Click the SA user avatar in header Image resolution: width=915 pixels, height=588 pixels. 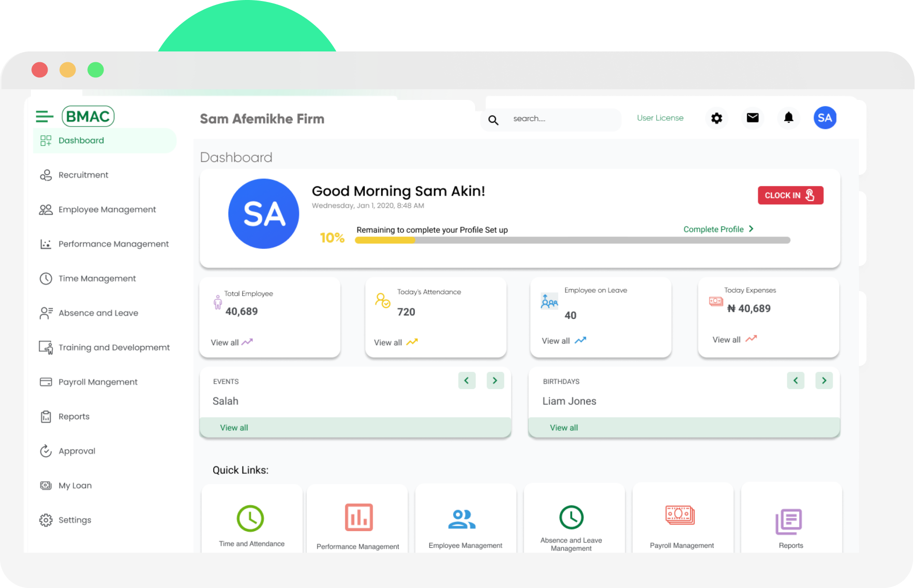(825, 118)
